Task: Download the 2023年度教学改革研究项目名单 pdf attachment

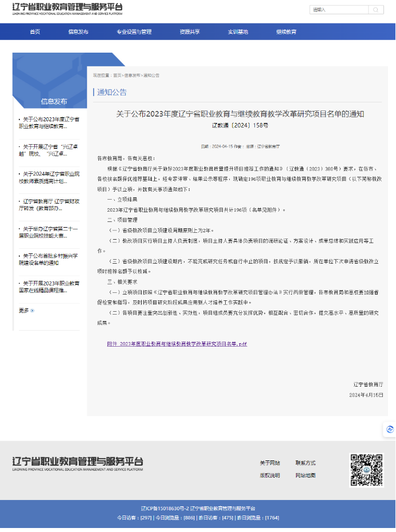Action: [177, 344]
